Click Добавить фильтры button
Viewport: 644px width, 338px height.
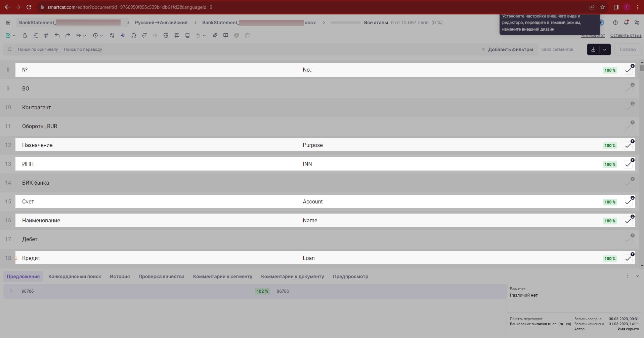507,49
